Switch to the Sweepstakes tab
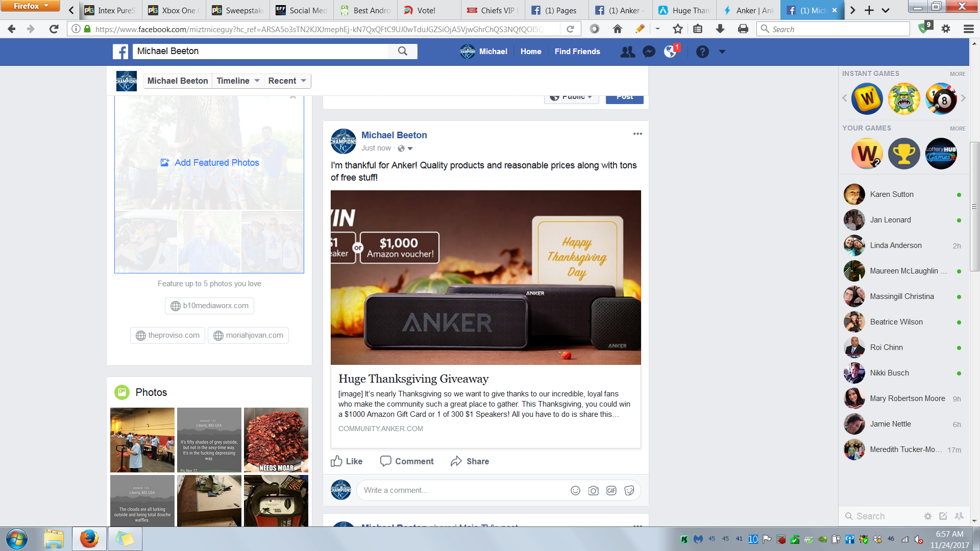The height and width of the screenshot is (551, 980). [237, 10]
